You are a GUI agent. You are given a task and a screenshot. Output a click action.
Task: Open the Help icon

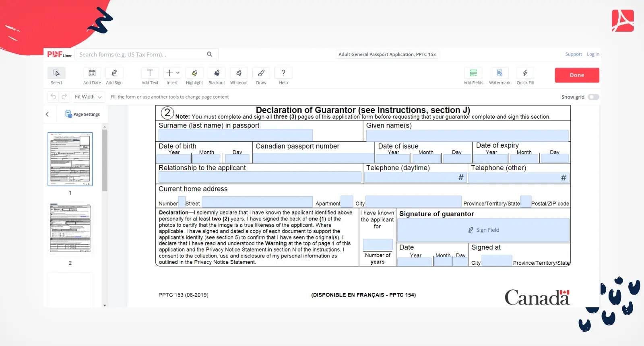pyautogui.click(x=283, y=73)
